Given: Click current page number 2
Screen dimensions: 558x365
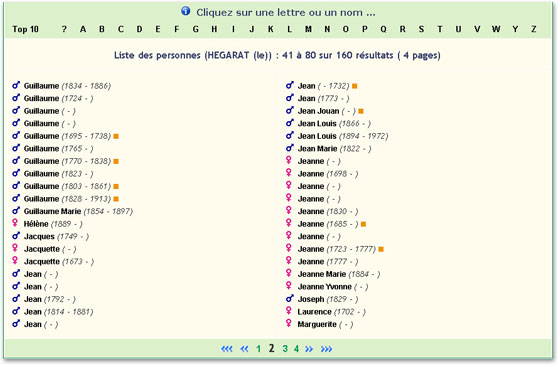Looking at the screenshot, I should click(x=272, y=348).
